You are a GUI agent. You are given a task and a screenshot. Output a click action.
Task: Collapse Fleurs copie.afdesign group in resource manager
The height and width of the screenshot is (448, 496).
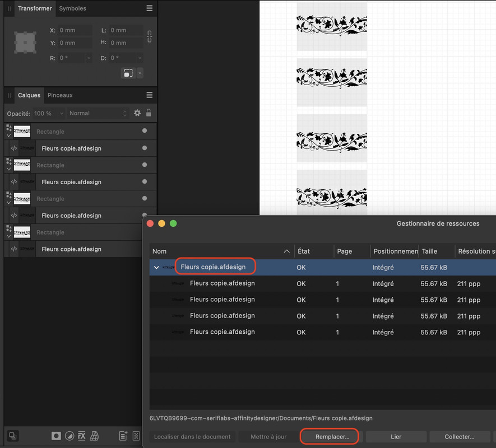[156, 268]
